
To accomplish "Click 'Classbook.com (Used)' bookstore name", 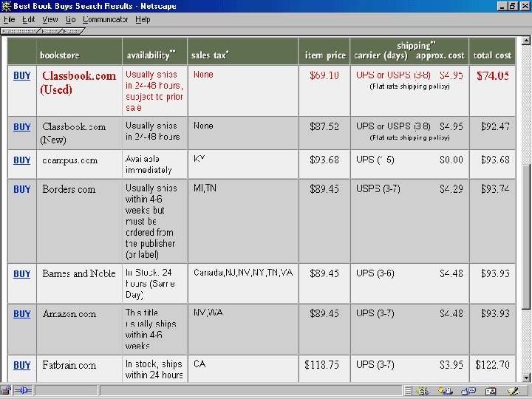I will click(78, 83).
